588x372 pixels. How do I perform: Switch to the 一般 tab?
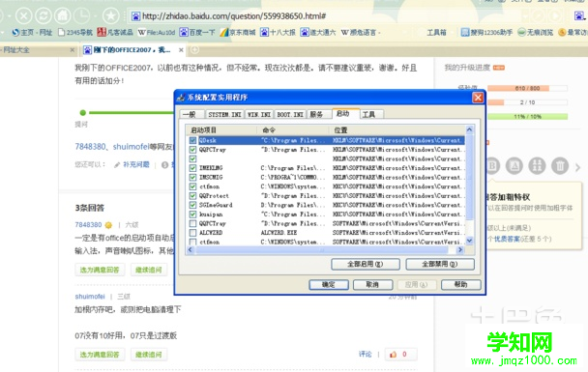(192, 114)
